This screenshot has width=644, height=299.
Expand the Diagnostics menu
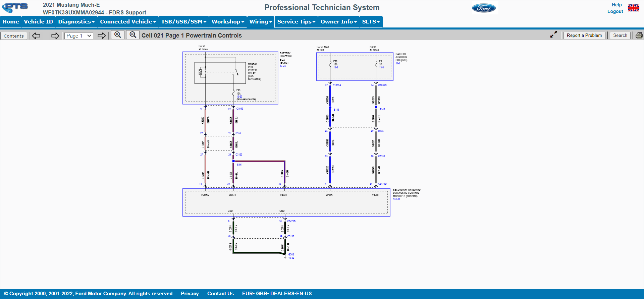[76, 22]
